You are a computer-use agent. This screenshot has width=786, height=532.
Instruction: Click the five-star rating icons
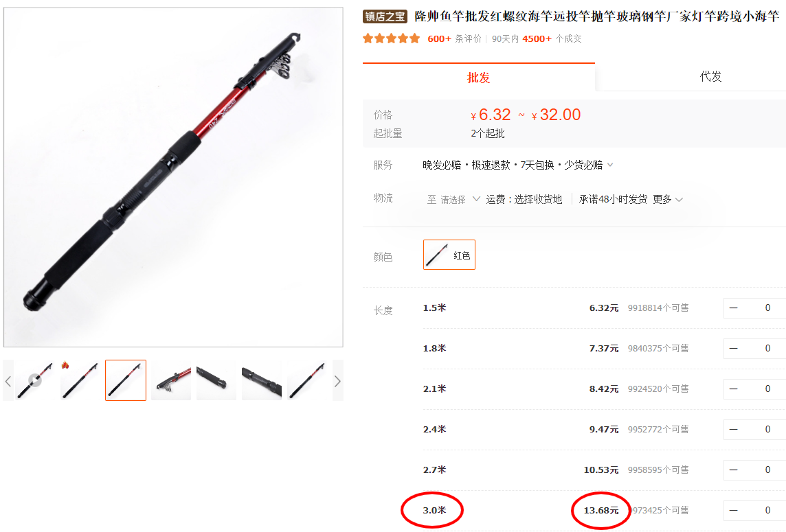click(391, 38)
